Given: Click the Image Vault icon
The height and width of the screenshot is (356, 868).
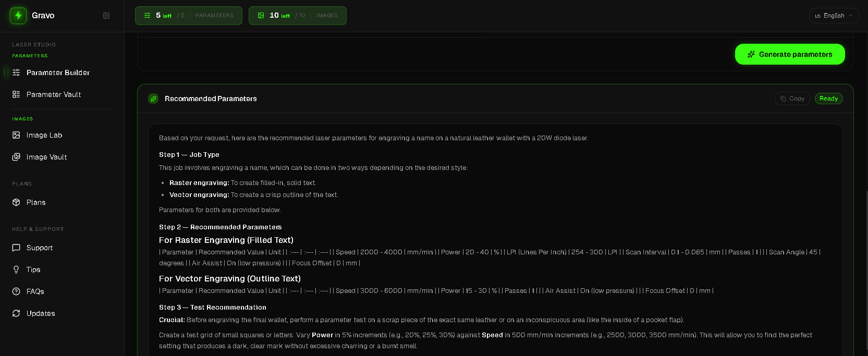Looking at the screenshot, I should [16, 157].
